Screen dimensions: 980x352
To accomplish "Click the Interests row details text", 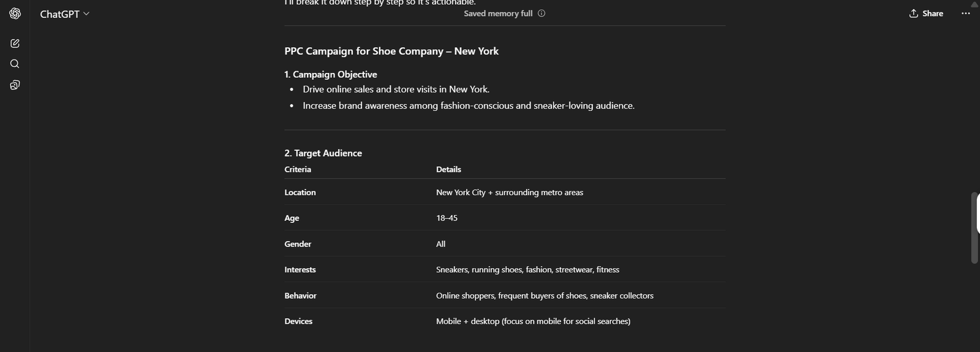I will point(527,270).
